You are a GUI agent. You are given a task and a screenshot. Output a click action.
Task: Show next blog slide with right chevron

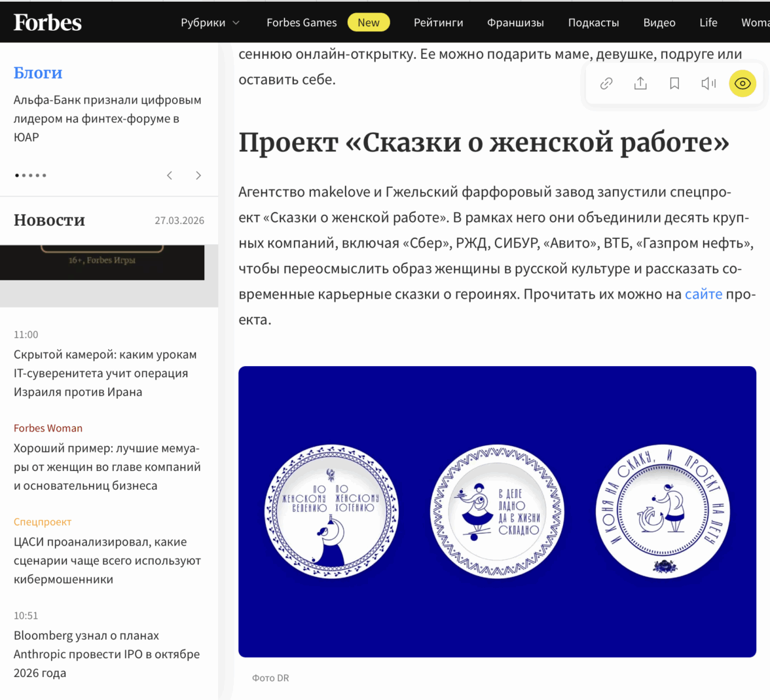tap(198, 175)
